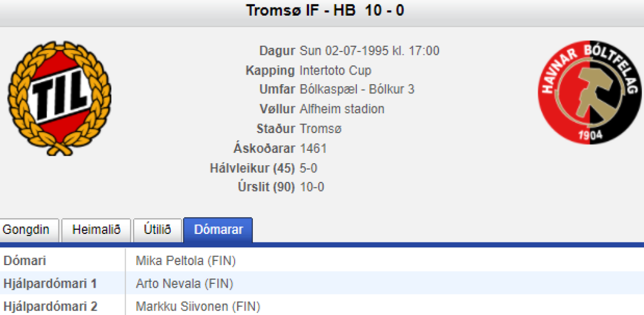Click the Tromsø location text
The width and height of the screenshot is (644, 315).
click(x=320, y=129)
